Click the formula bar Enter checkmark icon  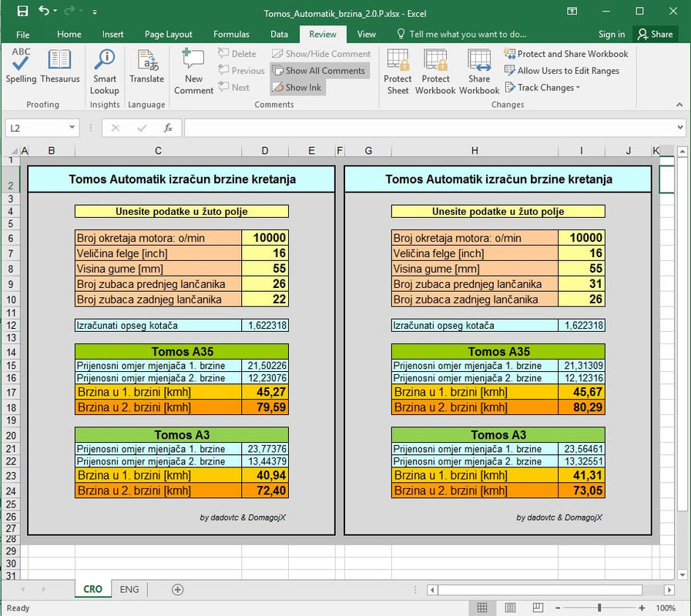(x=142, y=128)
